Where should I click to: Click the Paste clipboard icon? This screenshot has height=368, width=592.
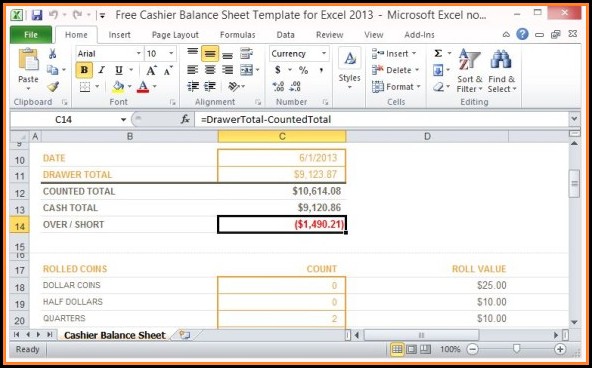(x=28, y=60)
